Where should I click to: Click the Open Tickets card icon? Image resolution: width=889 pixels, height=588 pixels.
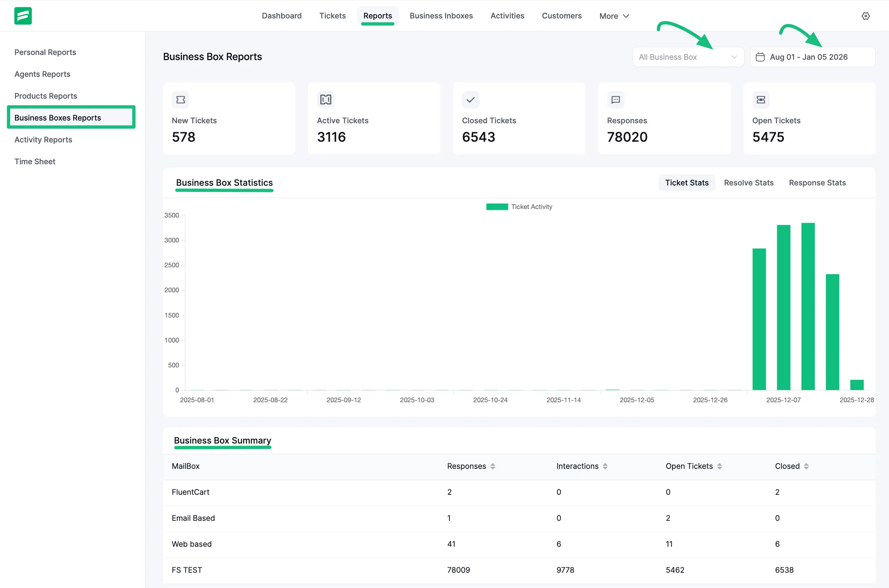[x=761, y=99]
